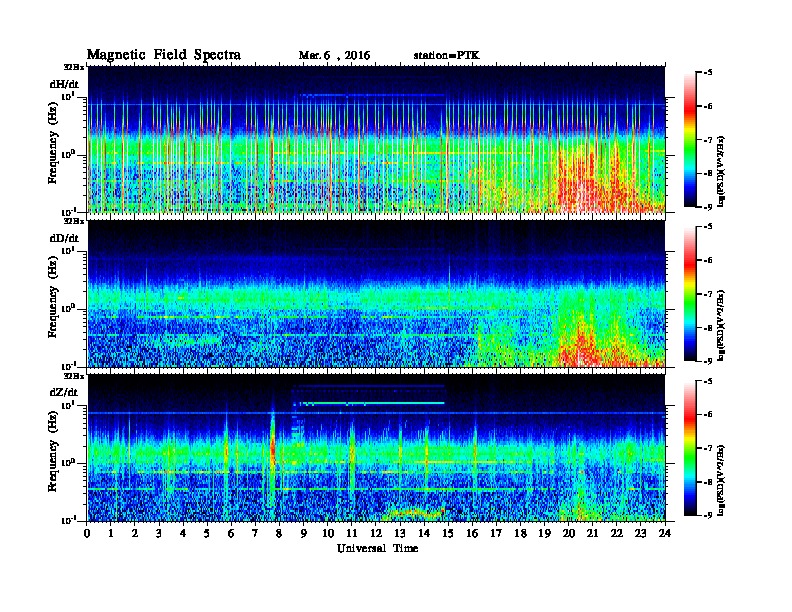792x612 pixels.
Task: Click the "Universal Time" axis label
Action: point(377,548)
